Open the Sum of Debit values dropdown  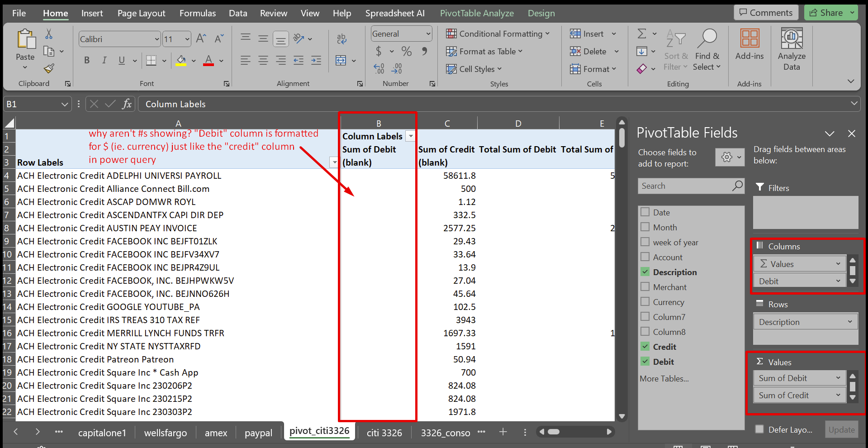tap(838, 378)
